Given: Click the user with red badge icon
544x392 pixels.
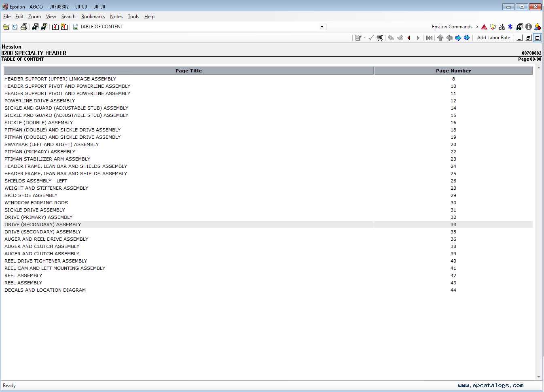Looking at the screenshot, I should tap(538, 27).
